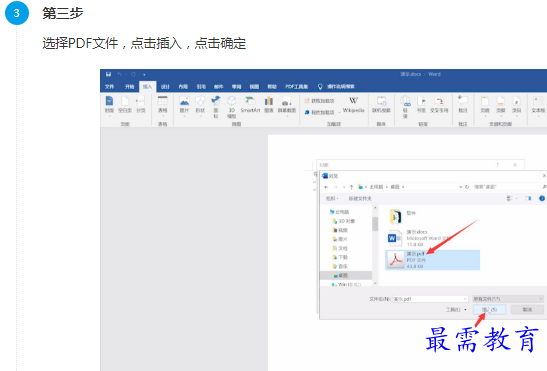The width and height of the screenshot is (547, 371).
Task: Click the Up folder arrow in Browse dialog
Action: 351,187
